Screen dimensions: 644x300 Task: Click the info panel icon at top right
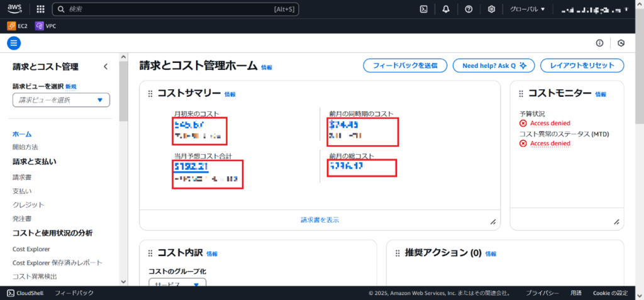pyautogui.click(x=599, y=43)
